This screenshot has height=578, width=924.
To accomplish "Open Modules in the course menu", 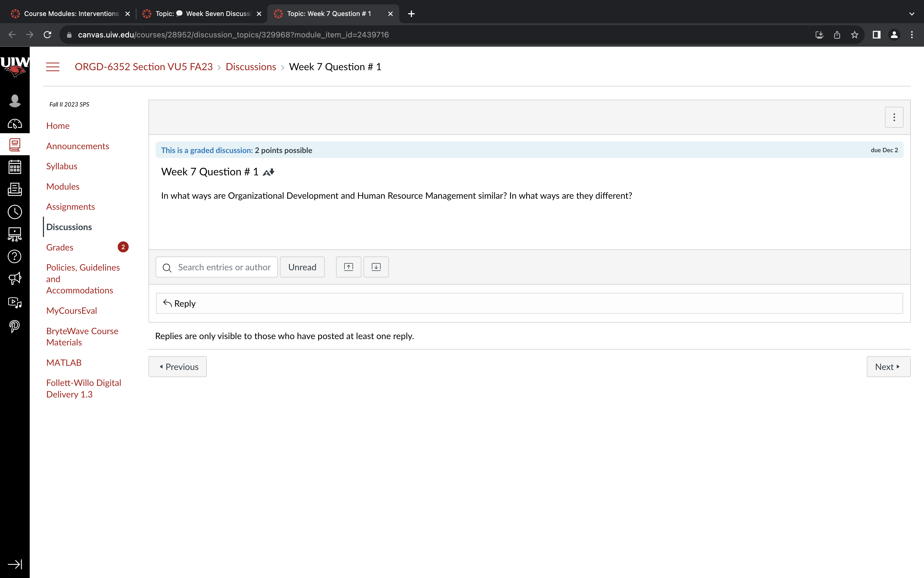I will [x=63, y=187].
